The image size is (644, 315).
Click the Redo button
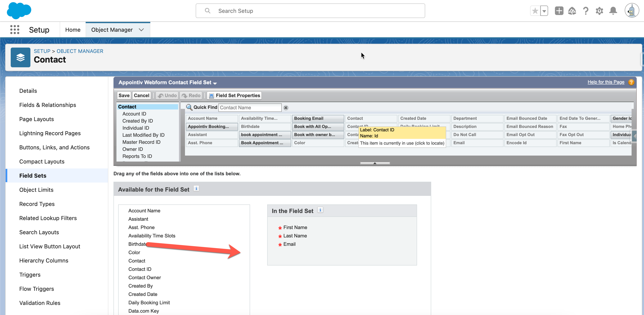point(191,95)
